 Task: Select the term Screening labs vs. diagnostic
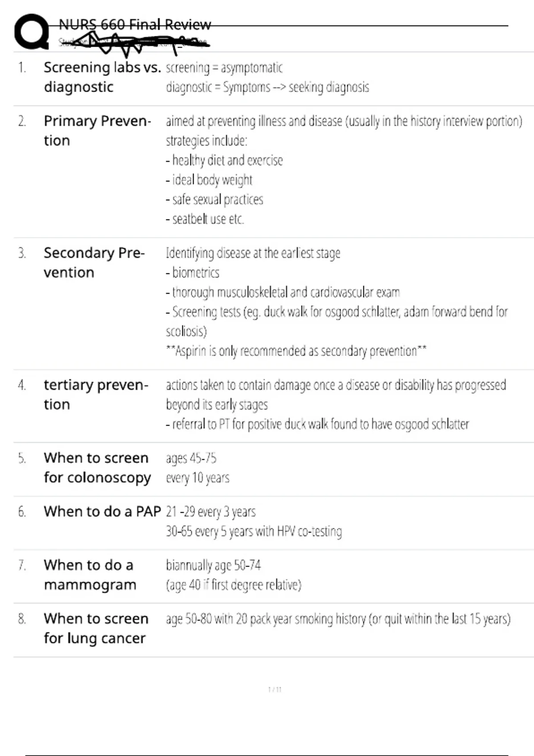(x=102, y=77)
